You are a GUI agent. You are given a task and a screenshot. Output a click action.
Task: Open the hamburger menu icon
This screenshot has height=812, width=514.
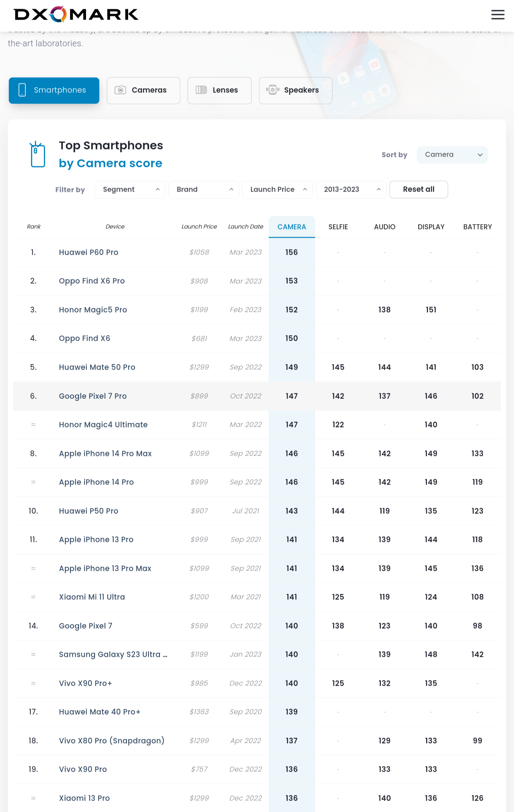pyautogui.click(x=498, y=15)
